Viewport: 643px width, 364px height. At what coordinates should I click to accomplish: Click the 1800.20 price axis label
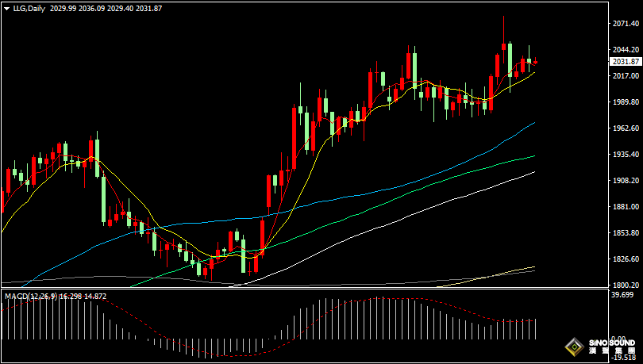tap(626, 285)
